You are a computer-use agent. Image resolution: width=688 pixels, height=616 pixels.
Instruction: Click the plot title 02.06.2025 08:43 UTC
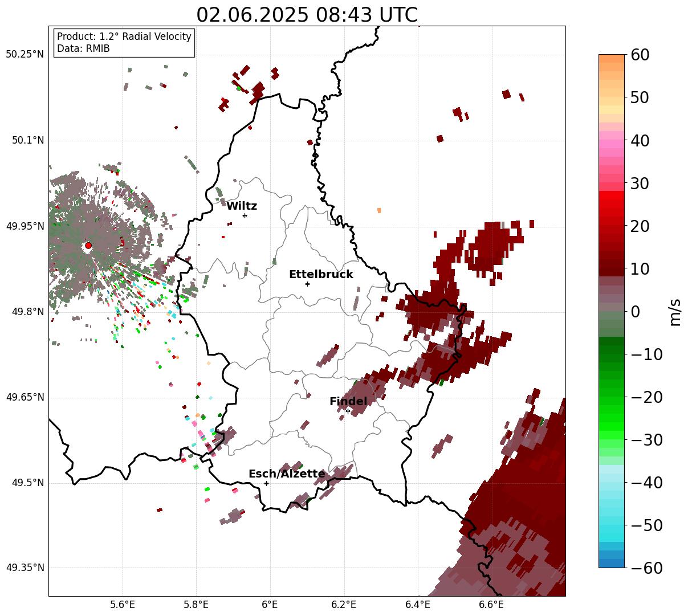click(307, 15)
